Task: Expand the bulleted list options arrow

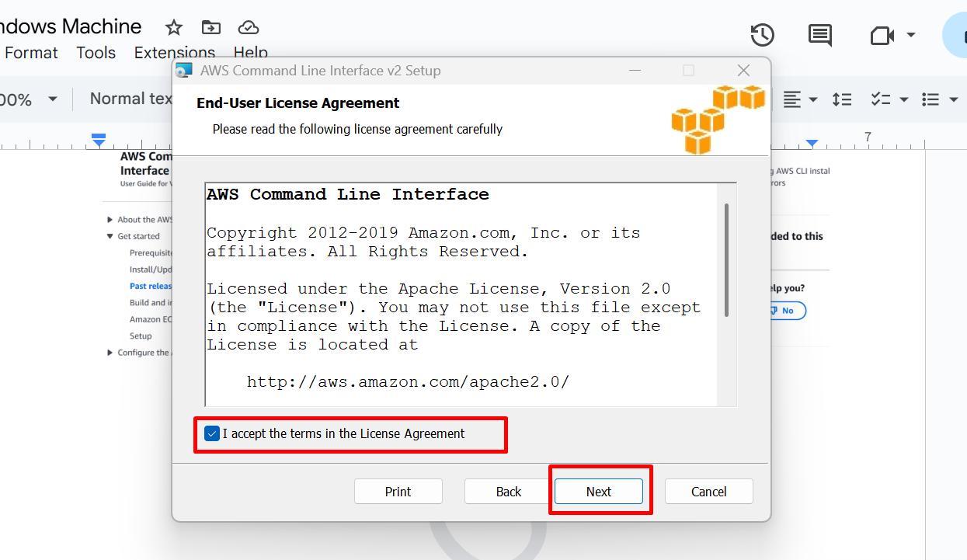Action: tap(953, 99)
